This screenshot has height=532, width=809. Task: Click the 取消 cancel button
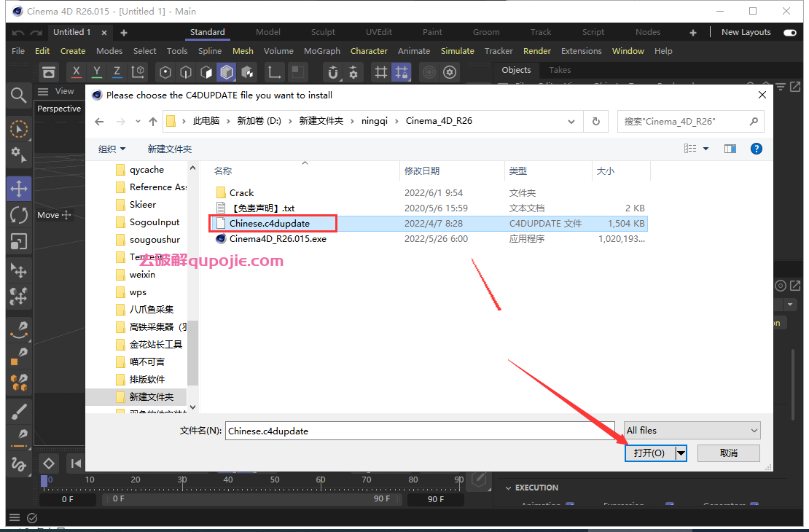point(729,453)
